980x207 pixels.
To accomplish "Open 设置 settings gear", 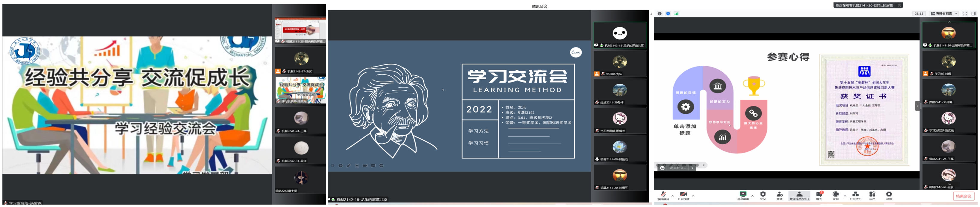I will pos(889,196).
